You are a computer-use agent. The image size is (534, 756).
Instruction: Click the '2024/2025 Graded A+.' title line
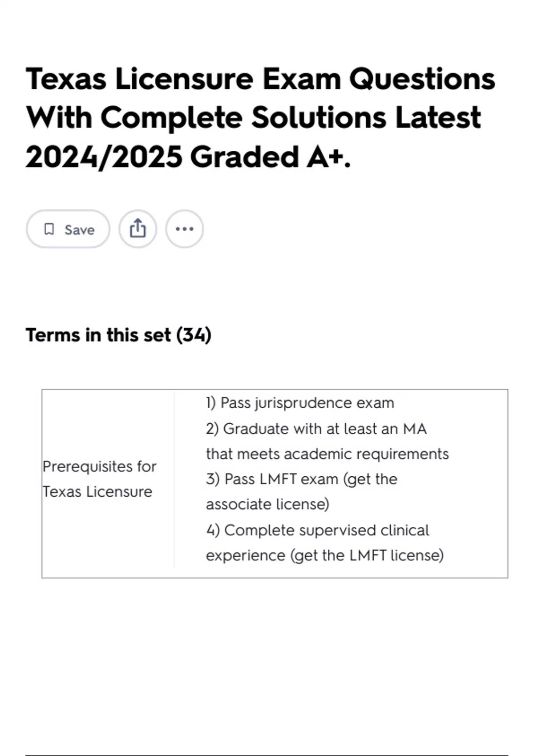coord(188,157)
